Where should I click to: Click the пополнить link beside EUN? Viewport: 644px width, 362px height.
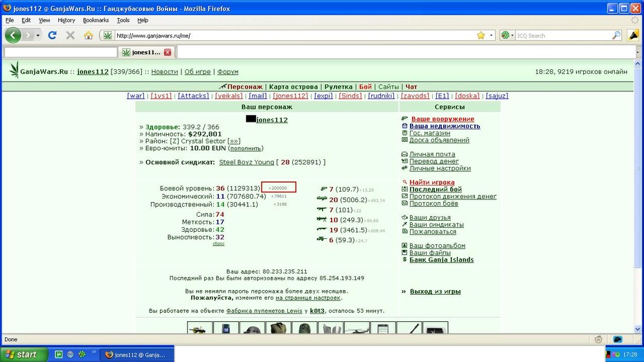point(246,148)
